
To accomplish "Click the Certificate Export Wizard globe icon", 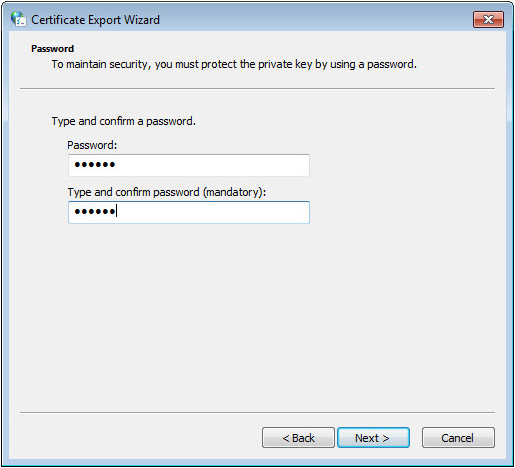I will (18, 19).
